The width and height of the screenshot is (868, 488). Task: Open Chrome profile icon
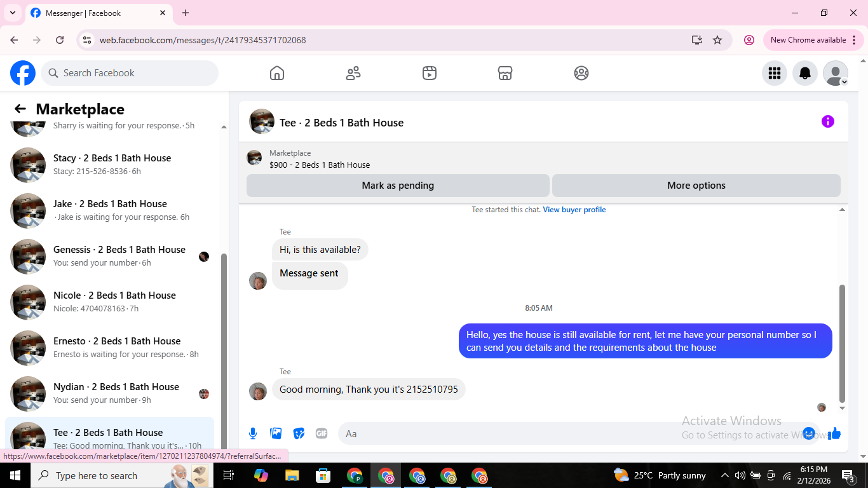[x=749, y=40]
